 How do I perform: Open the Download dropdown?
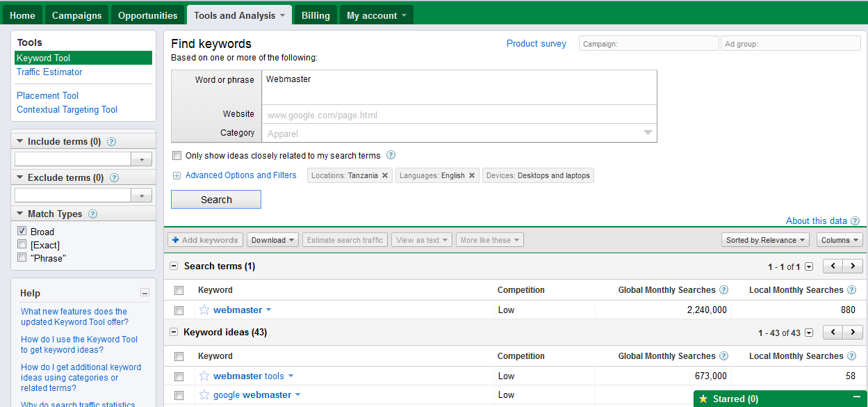pos(272,240)
